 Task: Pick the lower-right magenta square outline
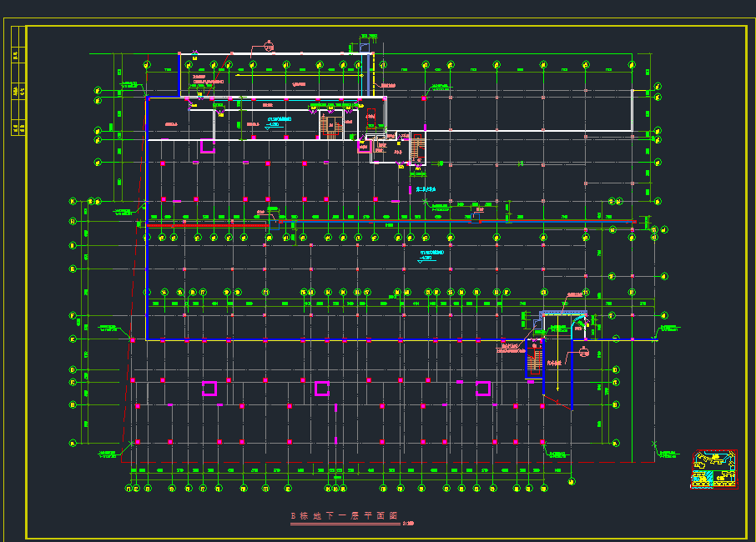(x=482, y=389)
